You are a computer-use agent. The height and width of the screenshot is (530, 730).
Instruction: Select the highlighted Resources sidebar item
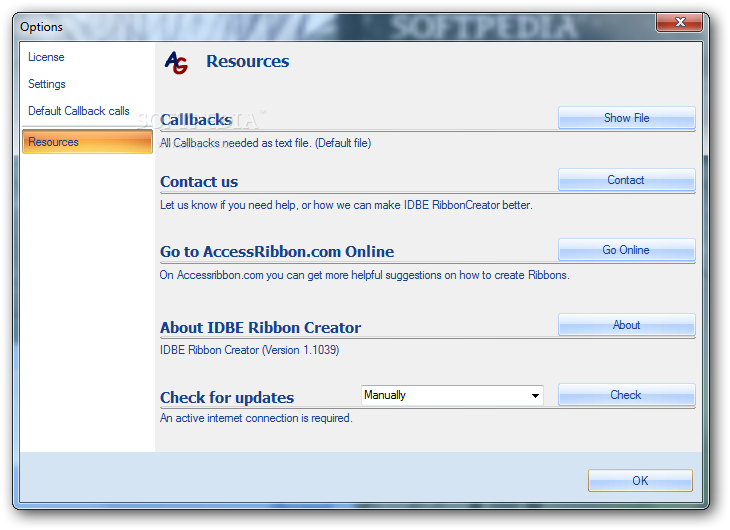coord(87,142)
